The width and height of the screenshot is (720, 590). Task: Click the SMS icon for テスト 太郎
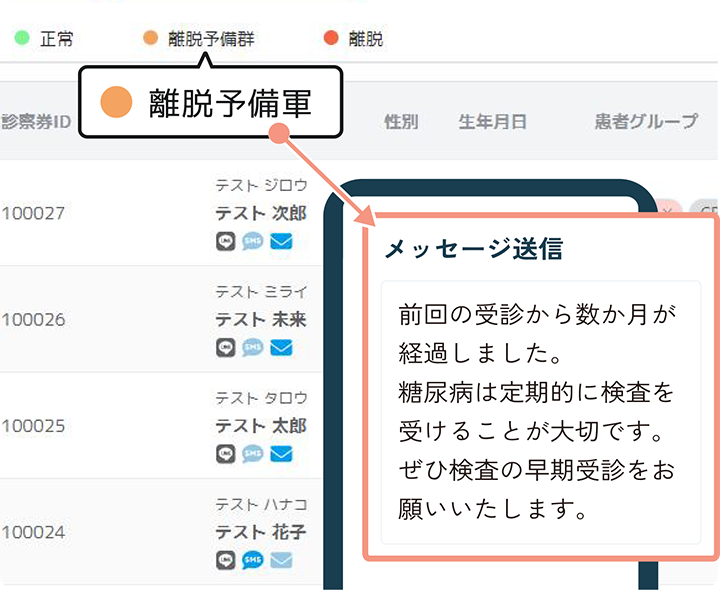pos(253,454)
